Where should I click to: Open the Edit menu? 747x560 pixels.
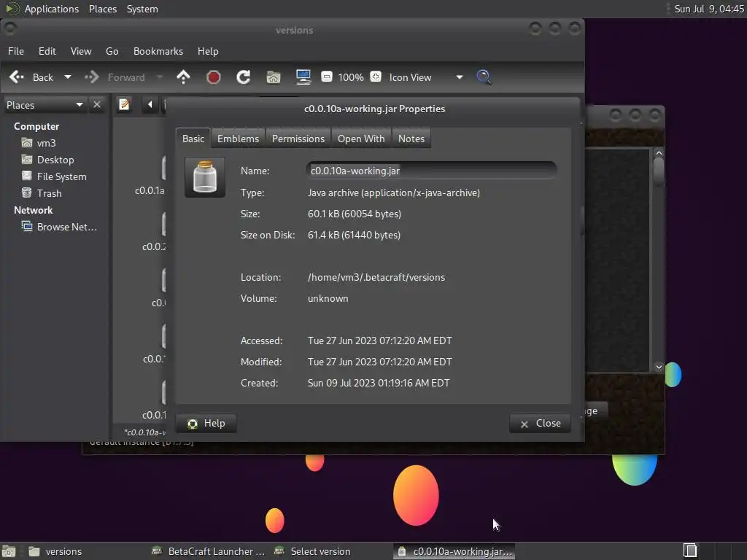(47, 51)
